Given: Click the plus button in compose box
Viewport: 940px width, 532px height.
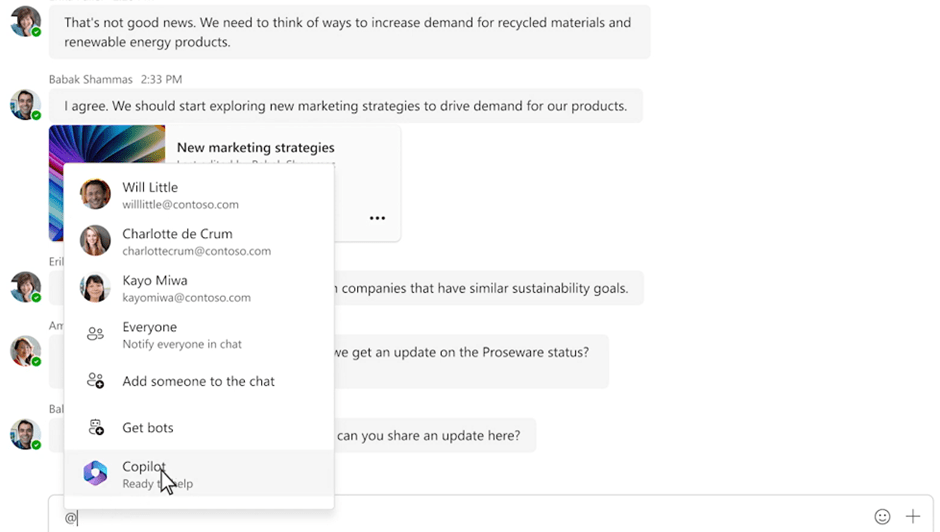Looking at the screenshot, I should click(912, 517).
